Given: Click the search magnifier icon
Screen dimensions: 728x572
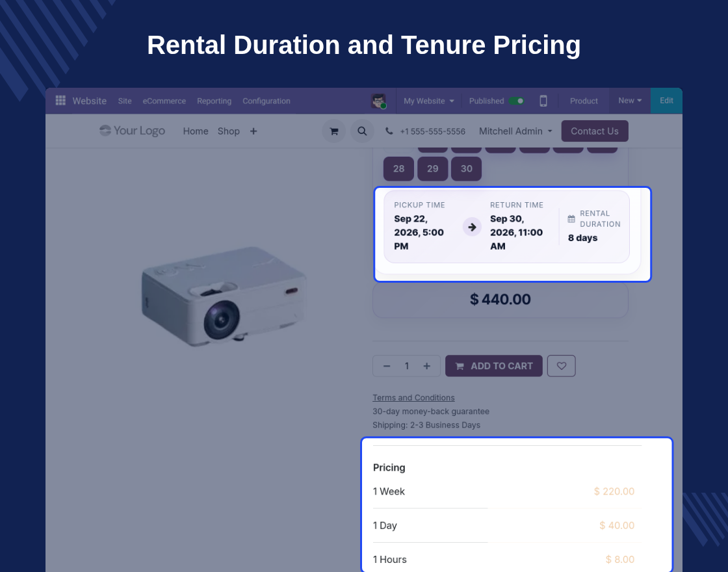Looking at the screenshot, I should pyautogui.click(x=362, y=131).
